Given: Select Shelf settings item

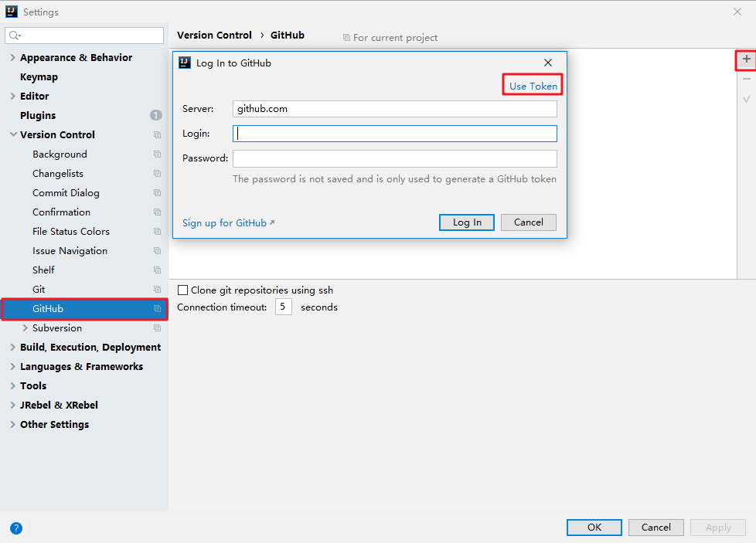Looking at the screenshot, I should (43, 270).
